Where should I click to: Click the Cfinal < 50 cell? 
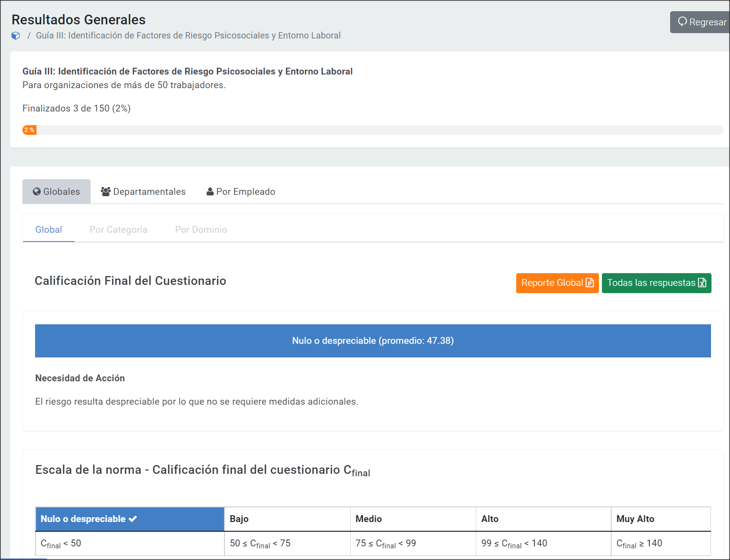coord(130,543)
